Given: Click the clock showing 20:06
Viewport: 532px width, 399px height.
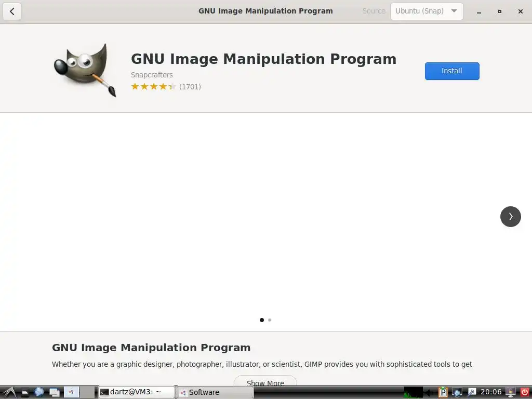Looking at the screenshot, I should pyautogui.click(x=491, y=392).
